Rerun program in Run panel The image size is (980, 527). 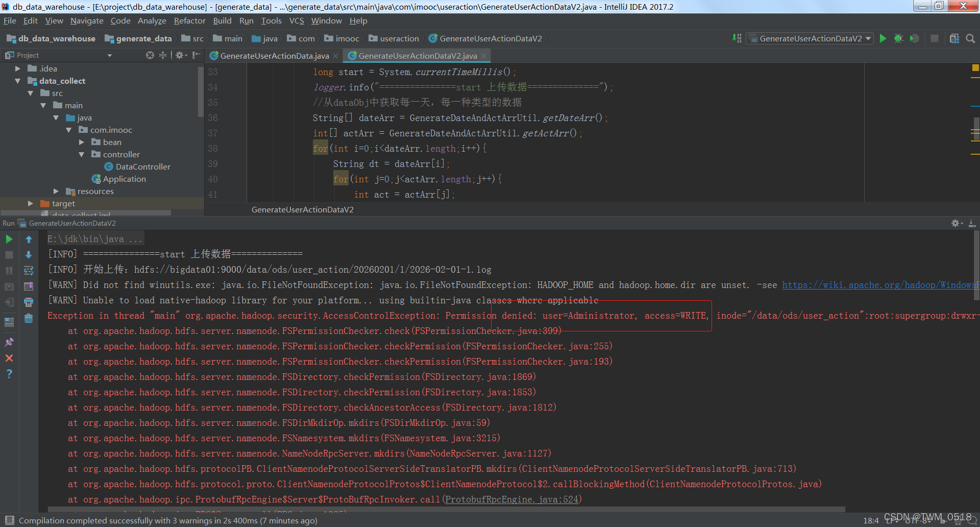click(9, 239)
